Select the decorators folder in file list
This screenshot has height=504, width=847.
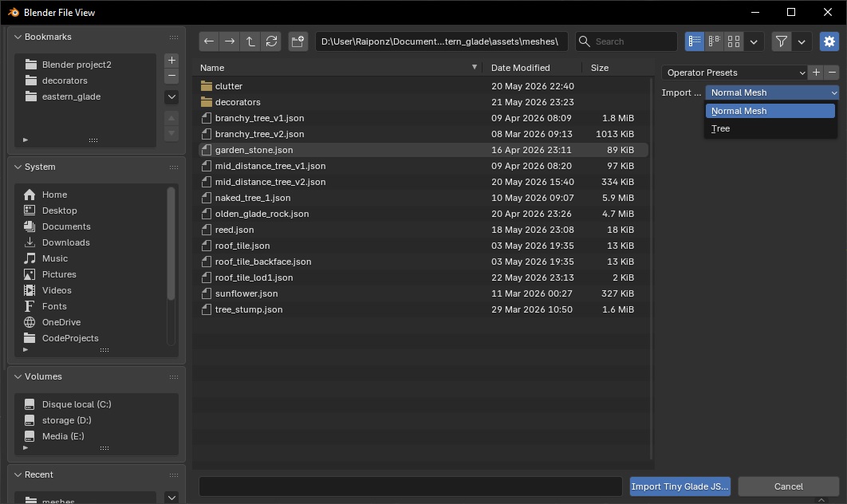pos(423,102)
